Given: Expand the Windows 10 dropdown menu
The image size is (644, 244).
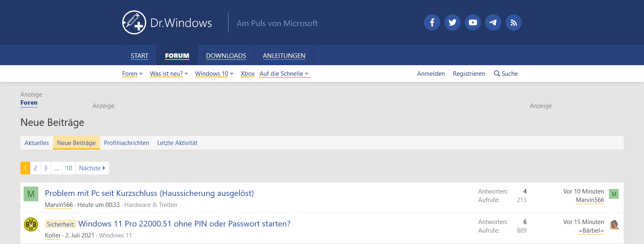Looking at the screenshot, I should [232, 74].
